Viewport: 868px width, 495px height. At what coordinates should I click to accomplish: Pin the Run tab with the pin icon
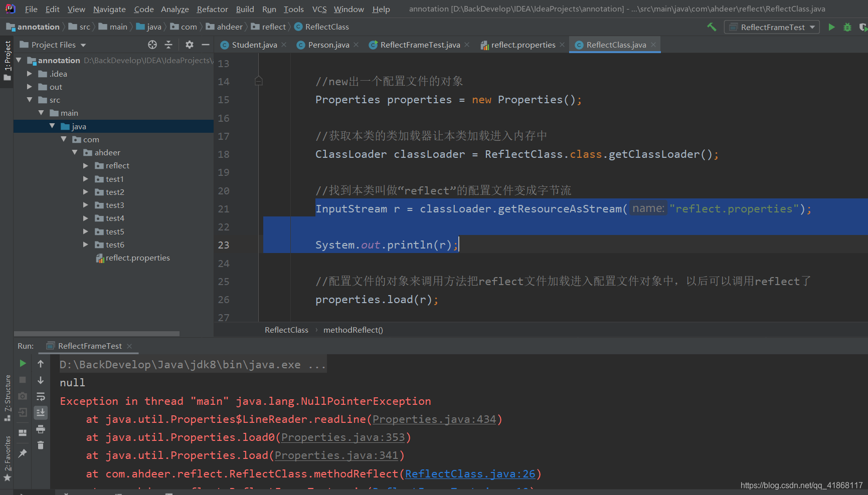point(23,453)
